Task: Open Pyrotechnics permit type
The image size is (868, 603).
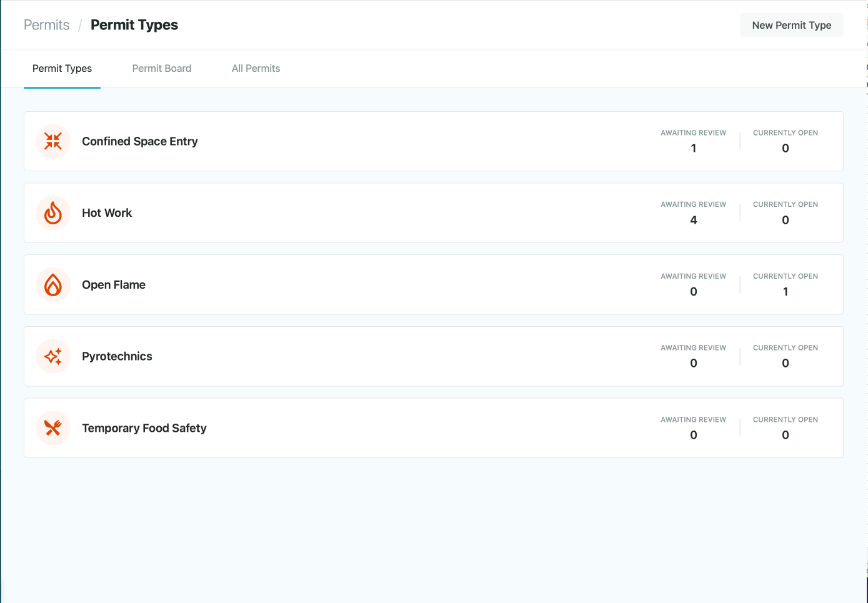Action: point(117,356)
